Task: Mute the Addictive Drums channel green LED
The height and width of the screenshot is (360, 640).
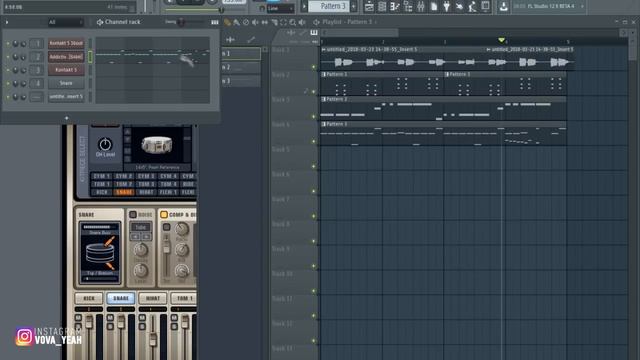Action: pos(8,57)
